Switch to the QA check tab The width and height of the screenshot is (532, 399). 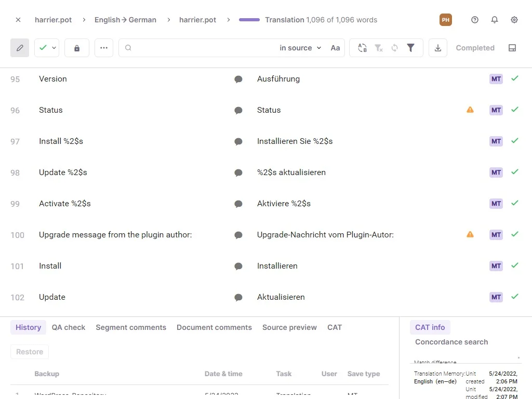point(69,327)
